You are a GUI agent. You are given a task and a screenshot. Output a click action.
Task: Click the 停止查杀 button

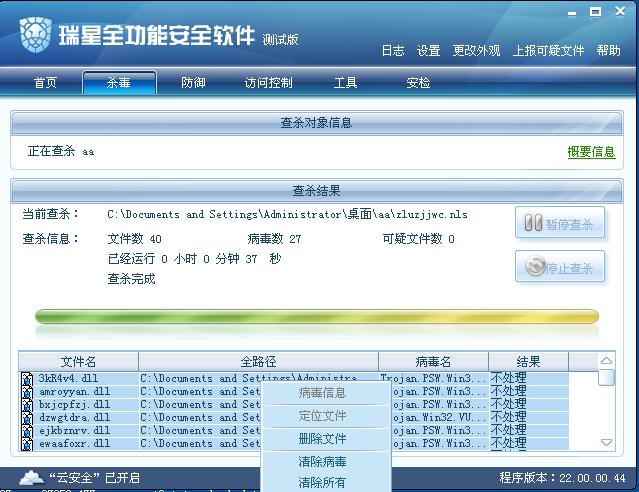click(x=560, y=267)
